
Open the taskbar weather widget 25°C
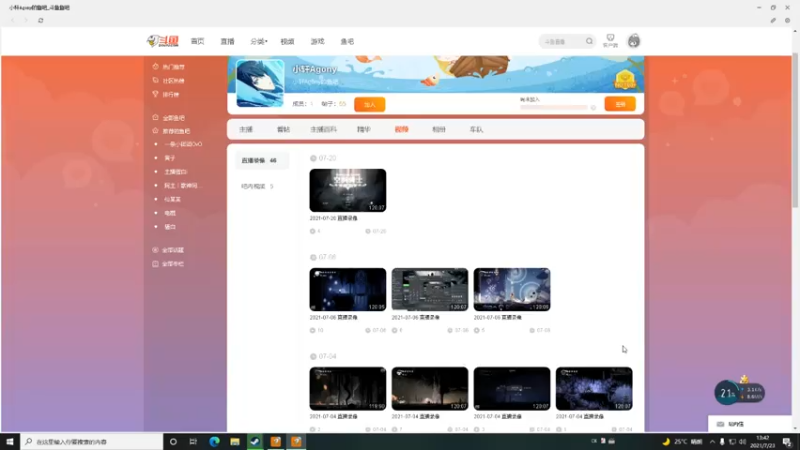[x=684, y=441]
